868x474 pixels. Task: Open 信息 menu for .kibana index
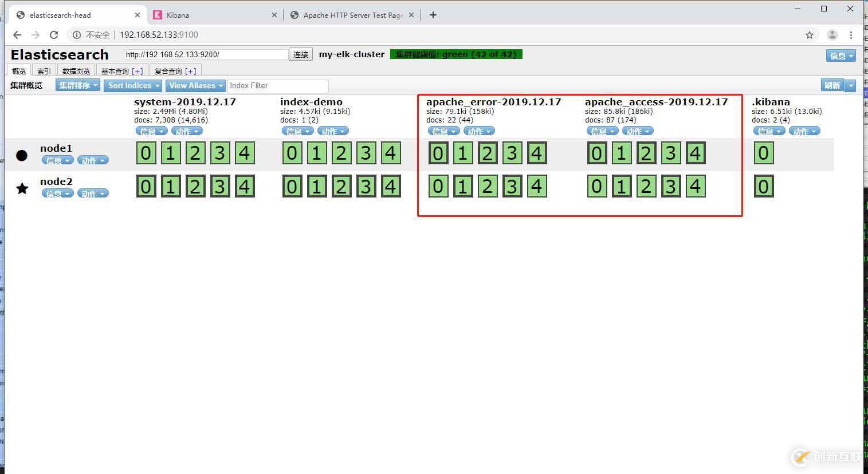tap(769, 131)
